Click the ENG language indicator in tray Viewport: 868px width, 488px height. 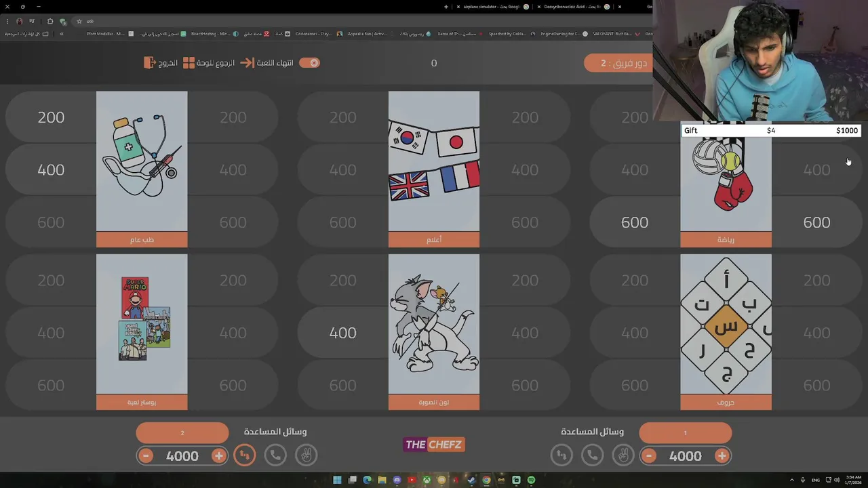point(816,480)
